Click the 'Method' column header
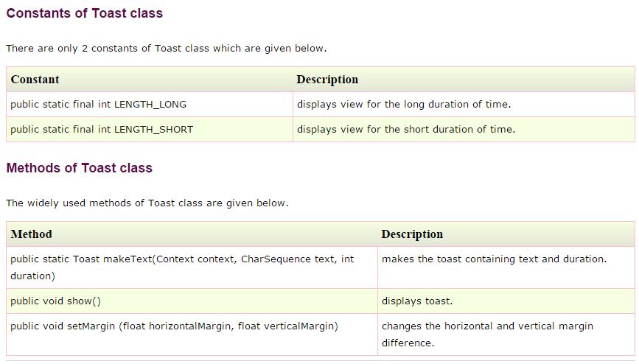This screenshot has width=639, height=364. click(32, 234)
